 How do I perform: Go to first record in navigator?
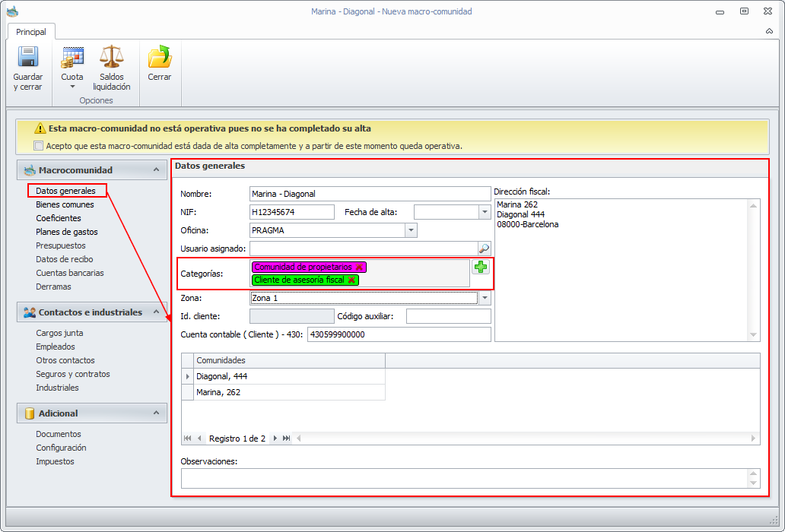[188, 439]
